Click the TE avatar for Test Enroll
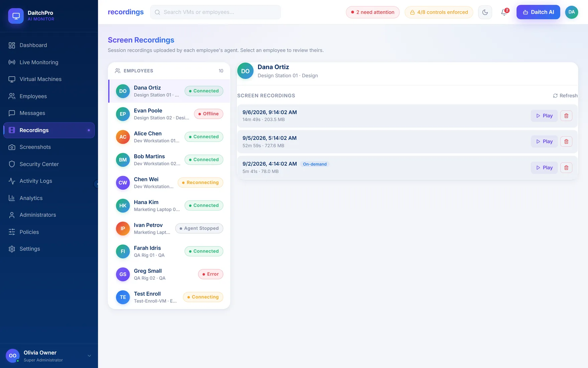Image resolution: width=588 pixels, height=368 pixels. tap(123, 297)
